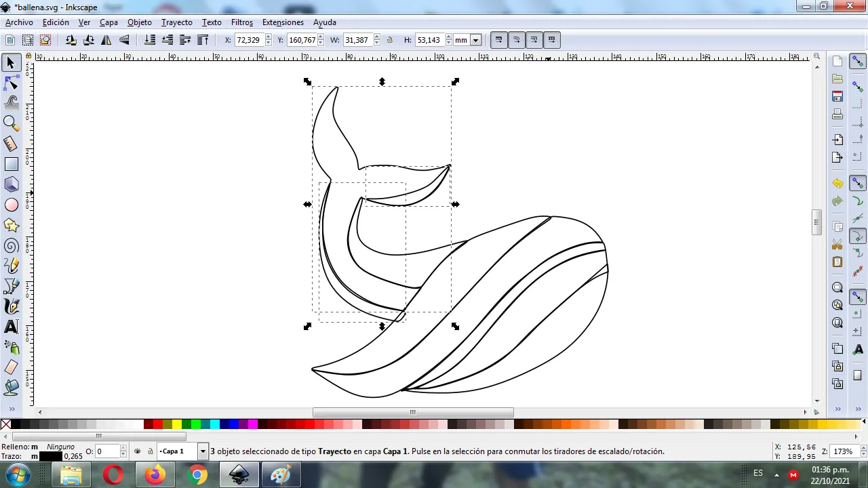Image resolution: width=868 pixels, height=488 pixels.
Task: Raise selection one step
Action: point(185,40)
